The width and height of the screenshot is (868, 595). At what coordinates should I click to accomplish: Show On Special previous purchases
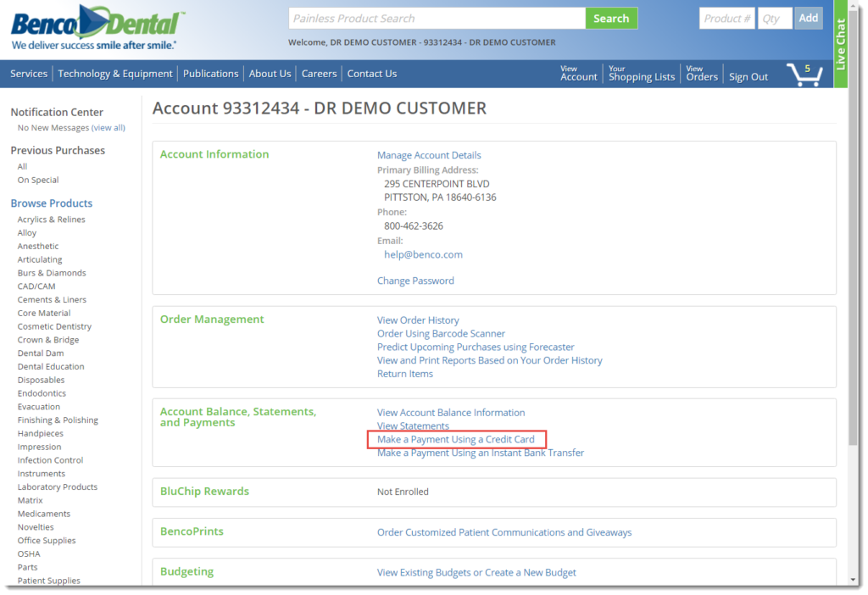point(37,180)
